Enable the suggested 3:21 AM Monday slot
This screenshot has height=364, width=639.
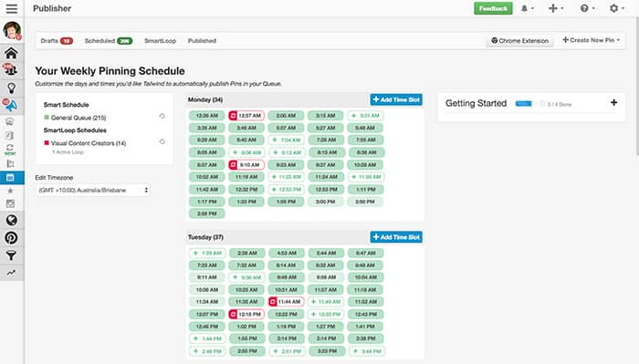pos(365,116)
